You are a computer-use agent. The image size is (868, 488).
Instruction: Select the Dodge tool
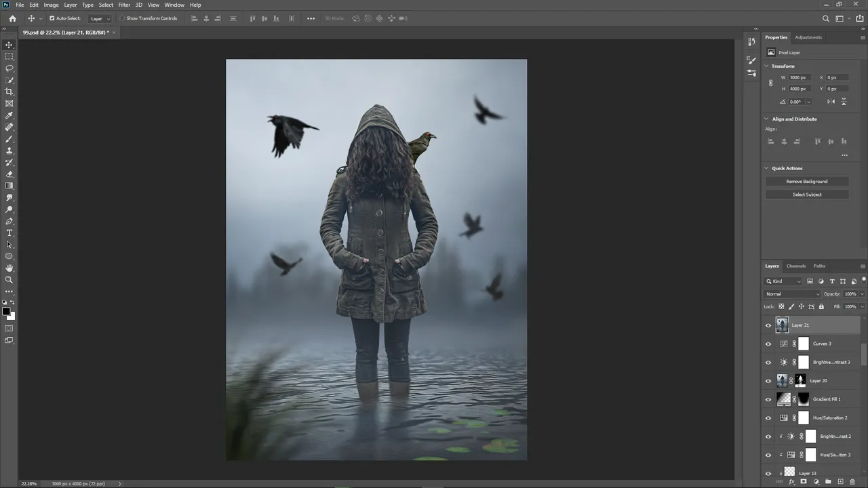(9, 209)
